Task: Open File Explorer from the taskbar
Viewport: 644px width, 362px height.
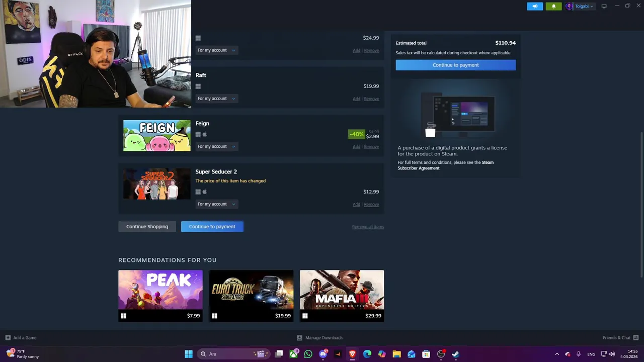Action: click(396, 354)
